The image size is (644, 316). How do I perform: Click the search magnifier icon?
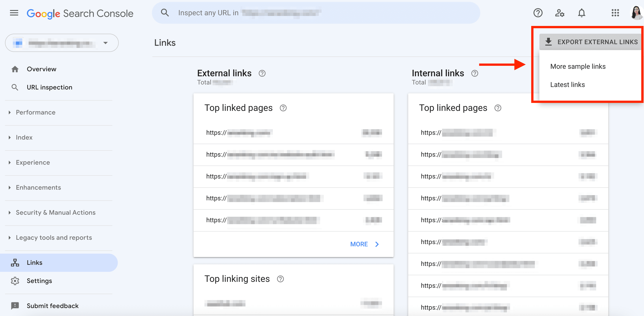point(165,13)
